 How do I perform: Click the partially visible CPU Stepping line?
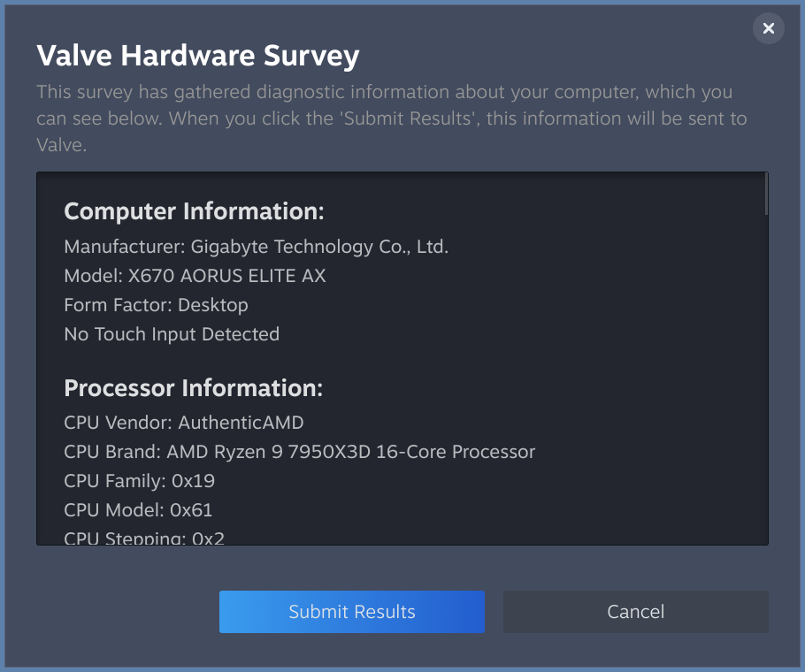pyautogui.click(x=144, y=537)
